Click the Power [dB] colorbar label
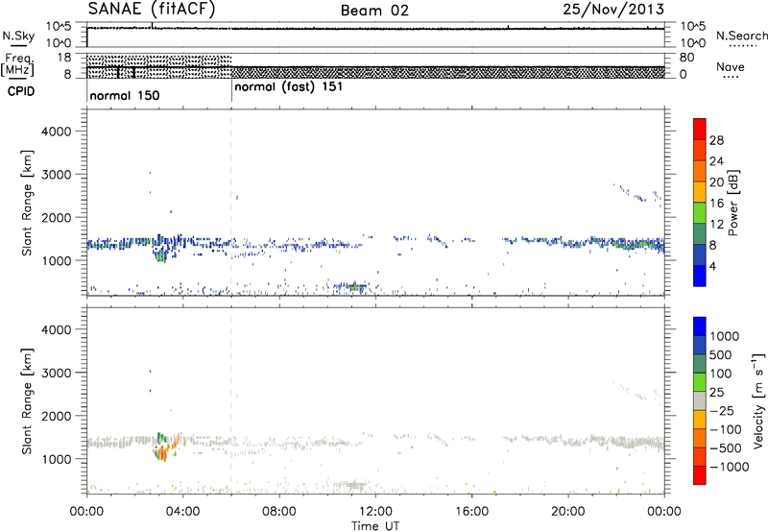 point(732,203)
